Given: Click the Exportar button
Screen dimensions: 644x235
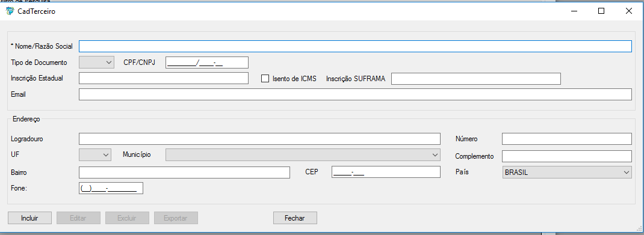Looking at the screenshot, I should (x=176, y=218).
